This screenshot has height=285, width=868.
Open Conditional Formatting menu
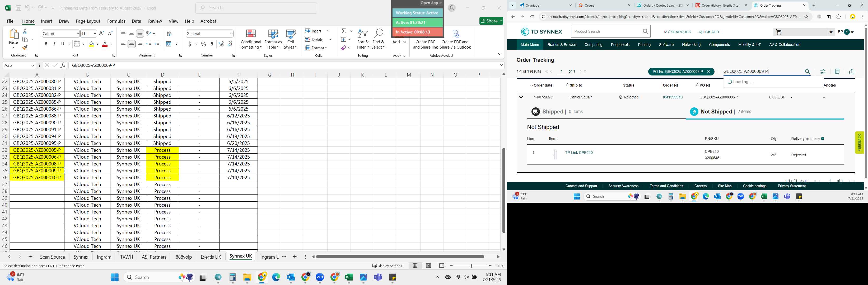251,39
